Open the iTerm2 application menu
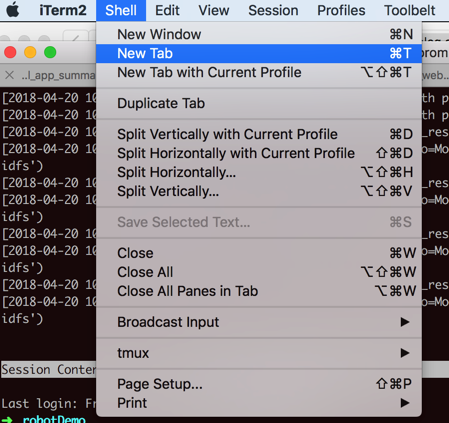 tap(63, 10)
